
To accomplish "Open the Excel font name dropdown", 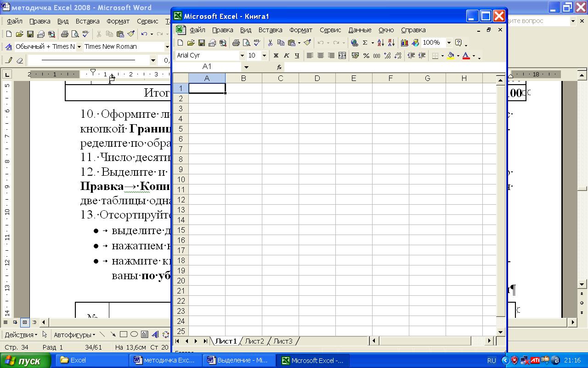I will 242,56.
